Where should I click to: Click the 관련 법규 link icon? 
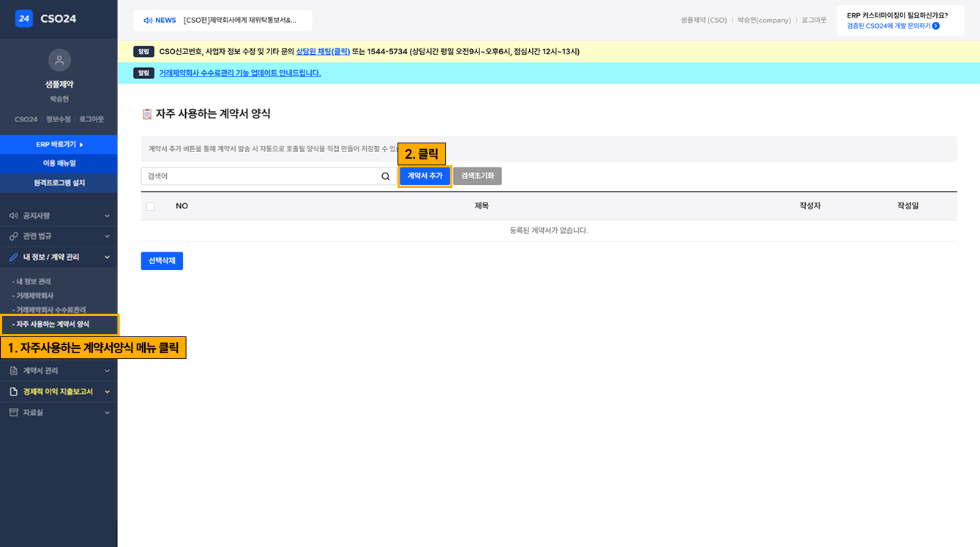pyautogui.click(x=13, y=236)
